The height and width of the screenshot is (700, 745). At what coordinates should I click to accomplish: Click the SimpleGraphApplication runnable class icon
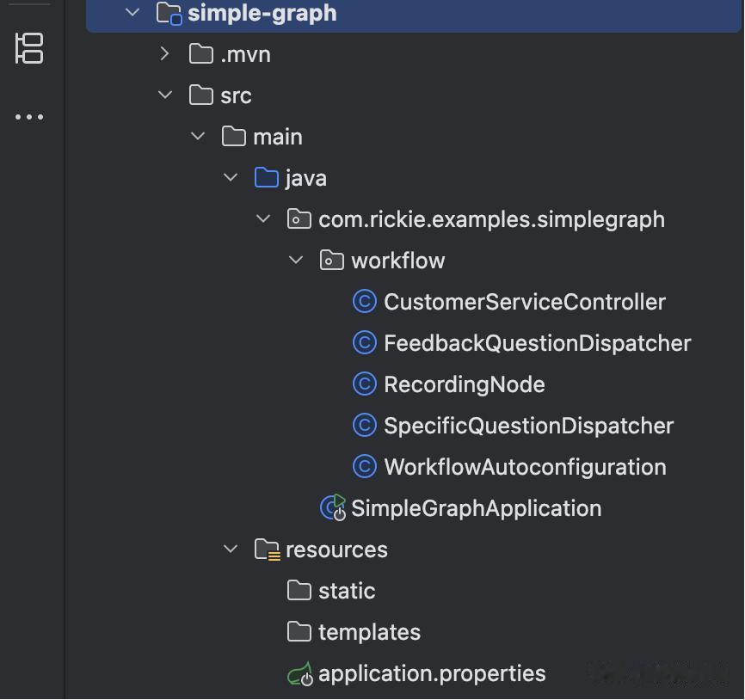(333, 507)
